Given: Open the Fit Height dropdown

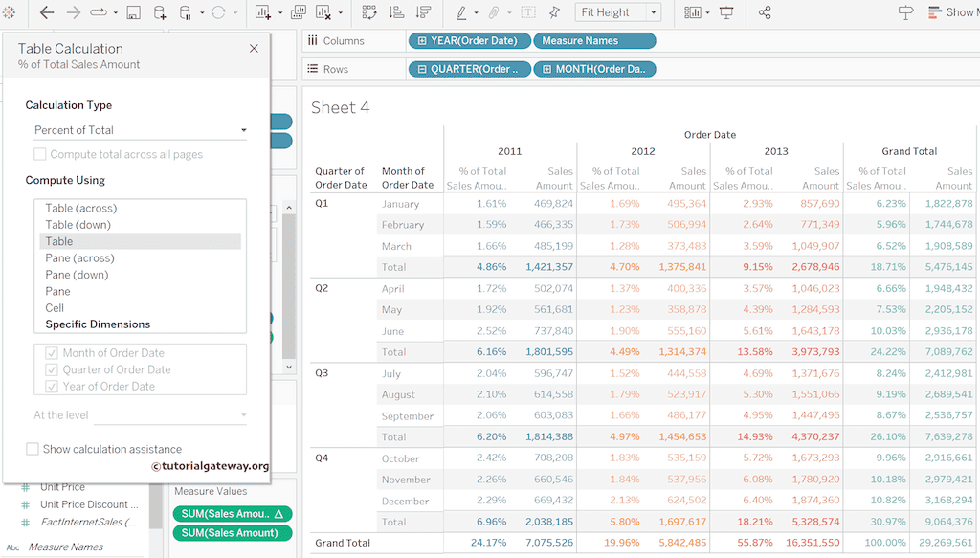Looking at the screenshot, I should point(617,12).
